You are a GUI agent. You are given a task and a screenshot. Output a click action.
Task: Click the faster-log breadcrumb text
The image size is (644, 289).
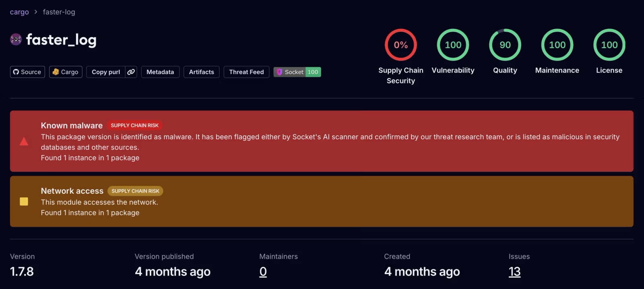[x=59, y=12]
